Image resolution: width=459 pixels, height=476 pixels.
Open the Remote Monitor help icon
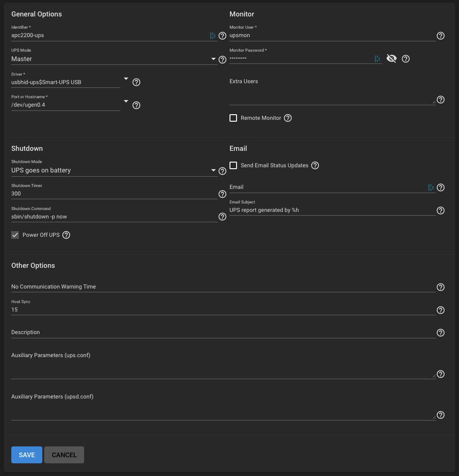click(288, 118)
